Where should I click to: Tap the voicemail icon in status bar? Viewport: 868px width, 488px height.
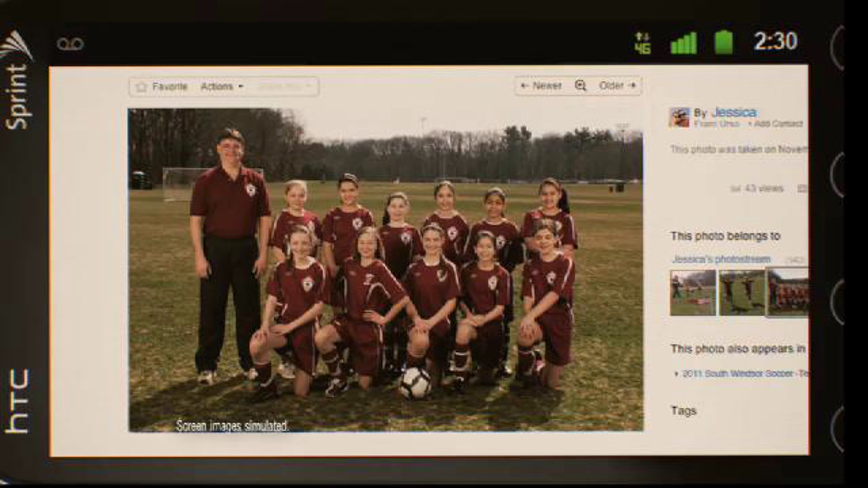click(70, 44)
